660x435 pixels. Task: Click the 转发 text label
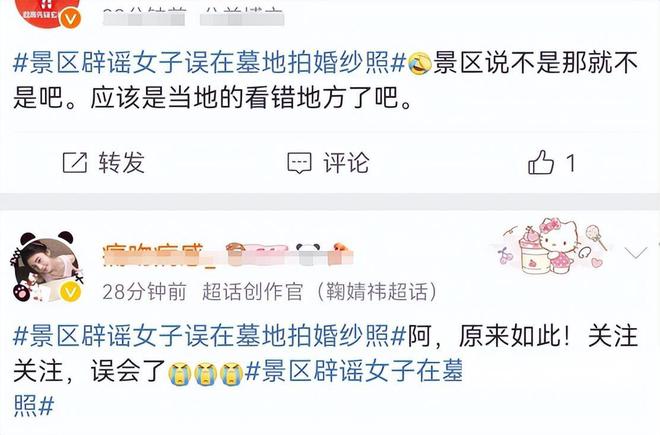(122, 163)
